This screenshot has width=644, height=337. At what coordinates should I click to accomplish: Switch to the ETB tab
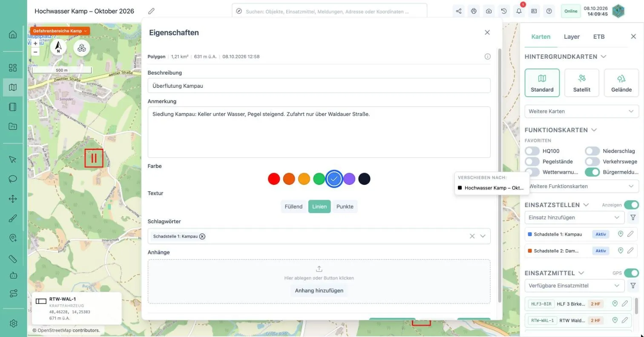599,37
